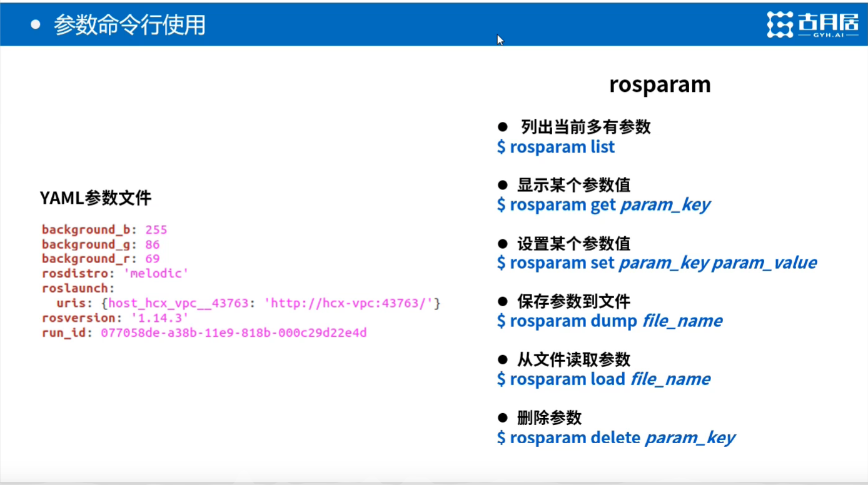
Task: Click the rosdistro: 'melodic' line
Action: click(115, 273)
